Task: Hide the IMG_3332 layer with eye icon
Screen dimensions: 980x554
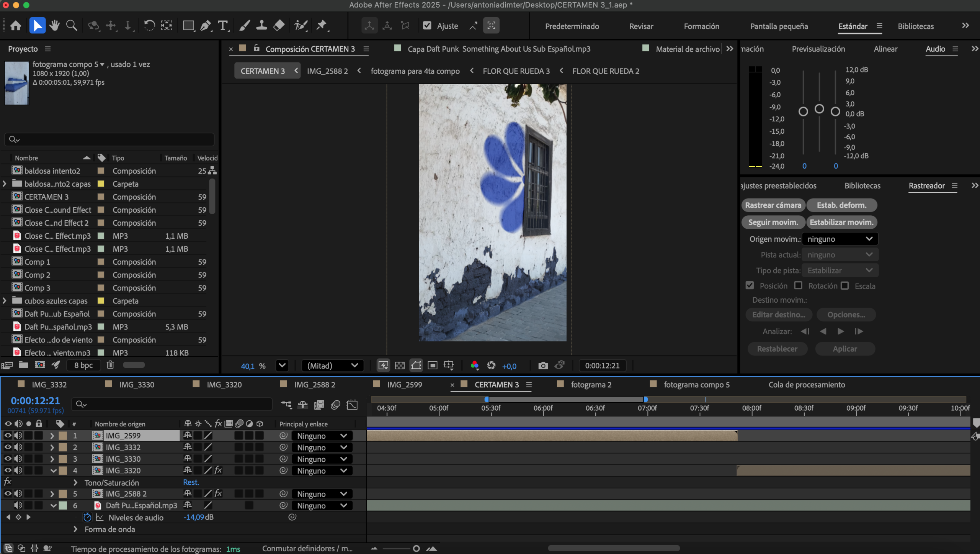Action: [x=8, y=447]
